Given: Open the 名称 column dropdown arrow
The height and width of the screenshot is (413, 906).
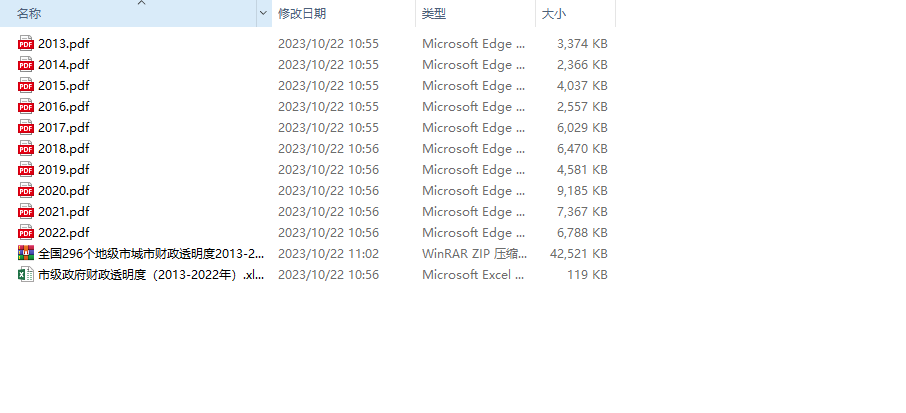Looking at the screenshot, I should (x=264, y=14).
